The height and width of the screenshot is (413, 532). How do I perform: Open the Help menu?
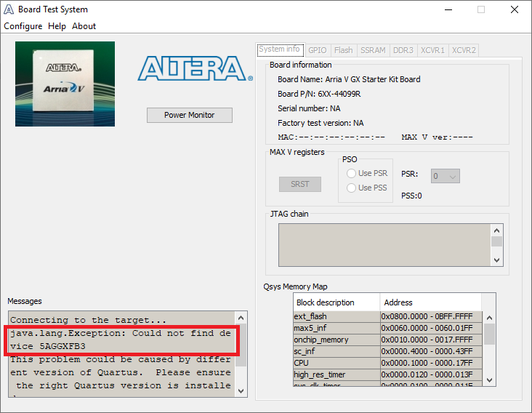(x=57, y=26)
